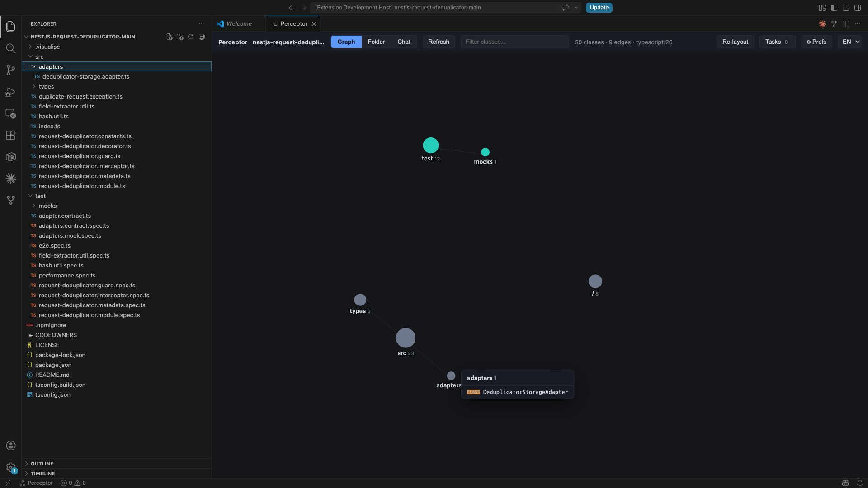Switch to Chat view mode

404,42
